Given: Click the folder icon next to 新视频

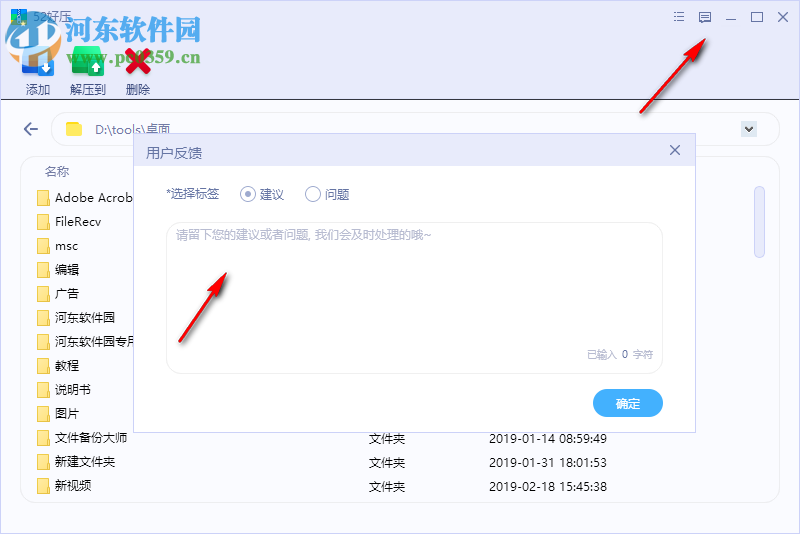Looking at the screenshot, I should (43, 486).
